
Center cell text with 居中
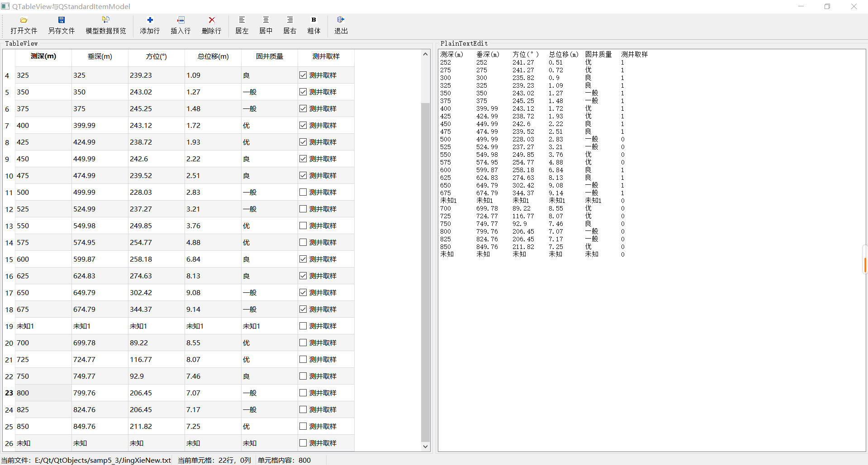pyautogui.click(x=266, y=25)
